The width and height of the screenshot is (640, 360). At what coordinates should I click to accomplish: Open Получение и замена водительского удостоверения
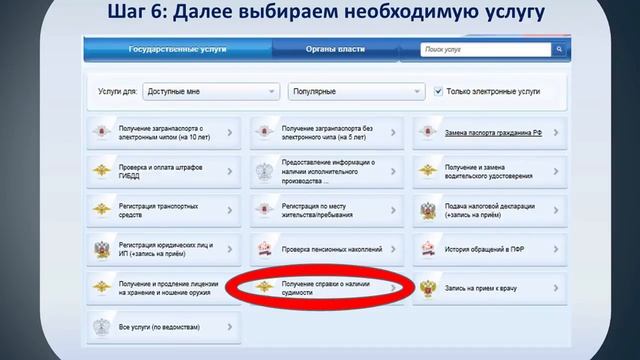pos(490,171)
